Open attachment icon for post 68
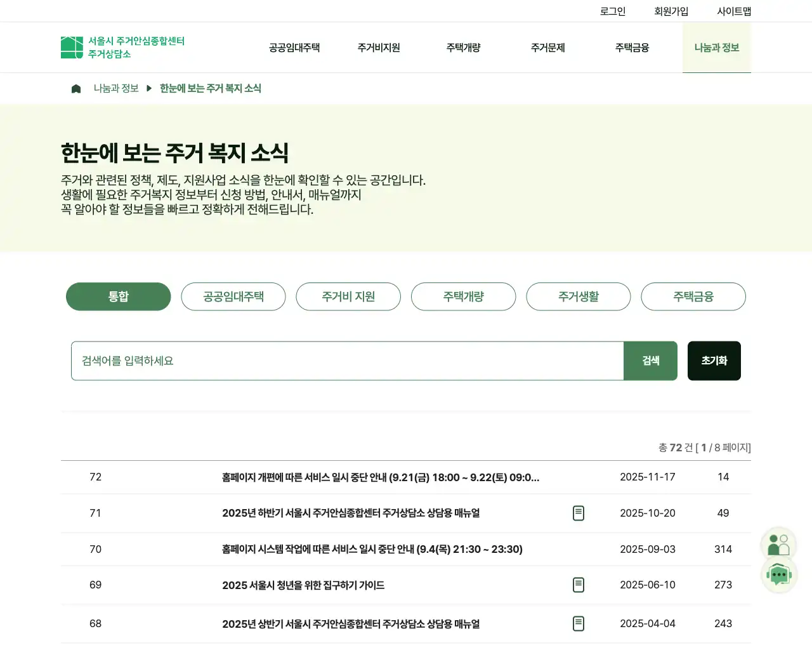The image size is (812, 650). pos(578,623)
